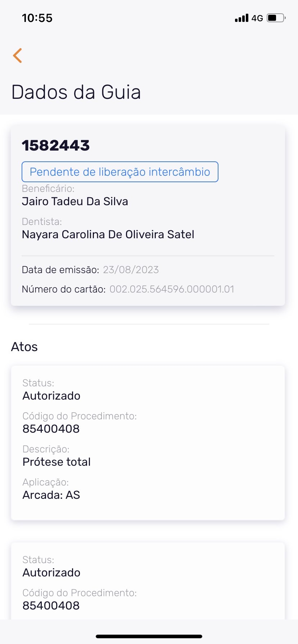Tap the Arcada: AS application value
The width and height of the screenshot is (298, 644).
click(51, 495)
